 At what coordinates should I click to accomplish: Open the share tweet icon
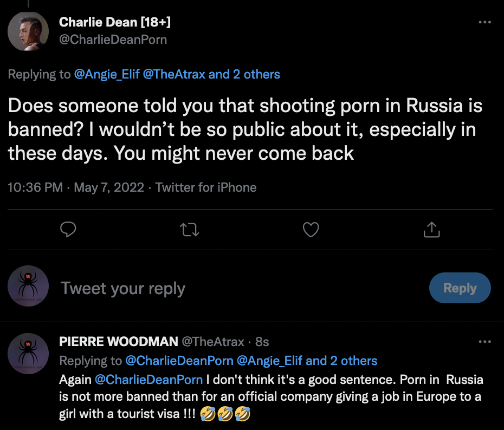pyautogui.click(x=431, y=230)
